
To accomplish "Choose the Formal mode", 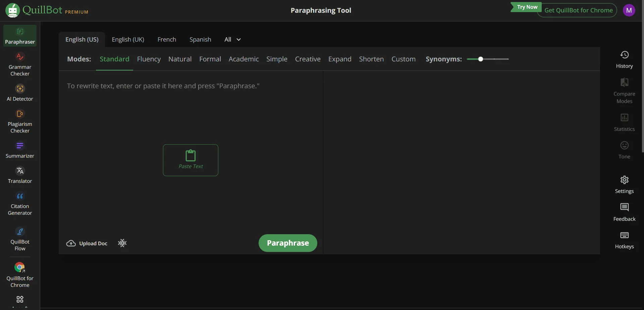I will coord(210,59).
